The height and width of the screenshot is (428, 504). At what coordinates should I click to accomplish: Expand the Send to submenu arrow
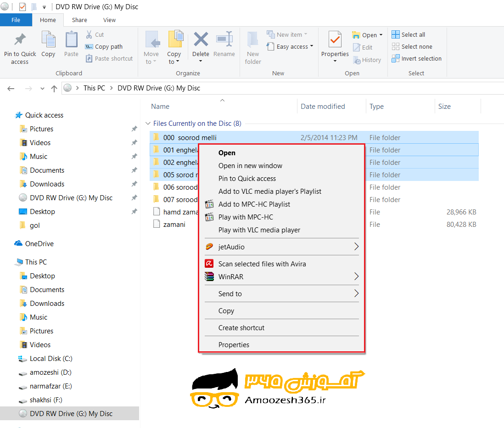pos(356,293)
